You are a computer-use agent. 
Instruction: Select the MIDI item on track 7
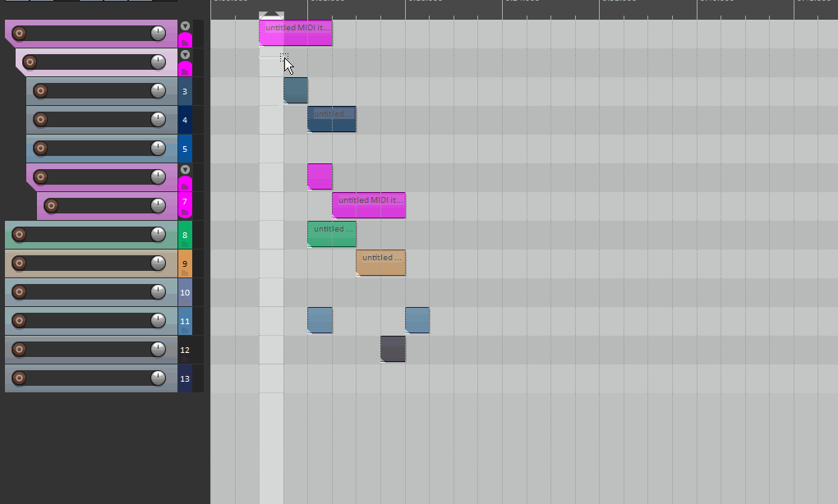tap(369, 205)
